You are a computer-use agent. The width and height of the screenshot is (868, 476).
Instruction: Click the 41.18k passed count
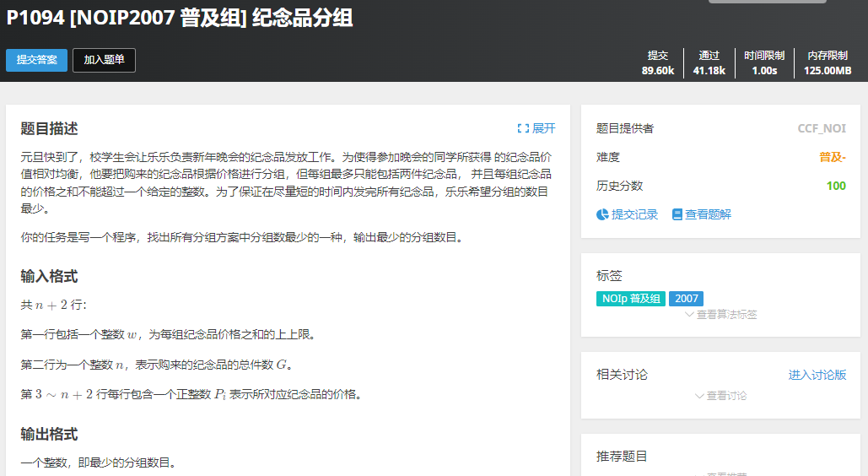coord(709,71)
